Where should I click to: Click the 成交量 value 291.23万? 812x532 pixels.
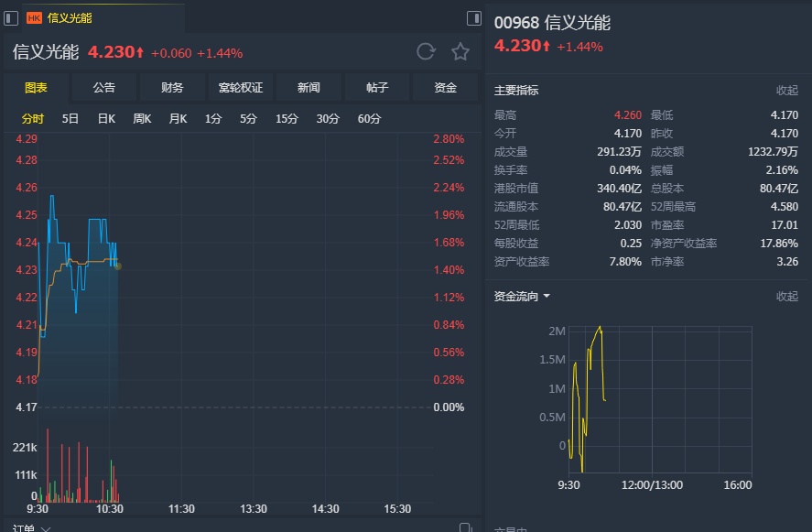619,152
